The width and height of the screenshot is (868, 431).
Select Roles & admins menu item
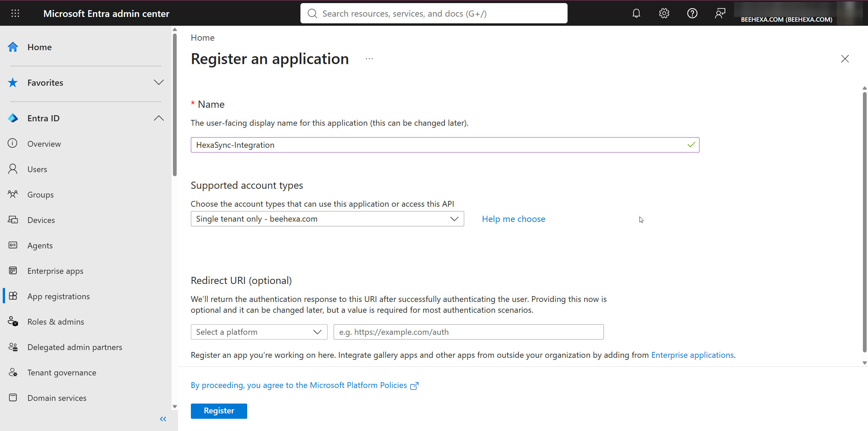[x=56, y=322]
